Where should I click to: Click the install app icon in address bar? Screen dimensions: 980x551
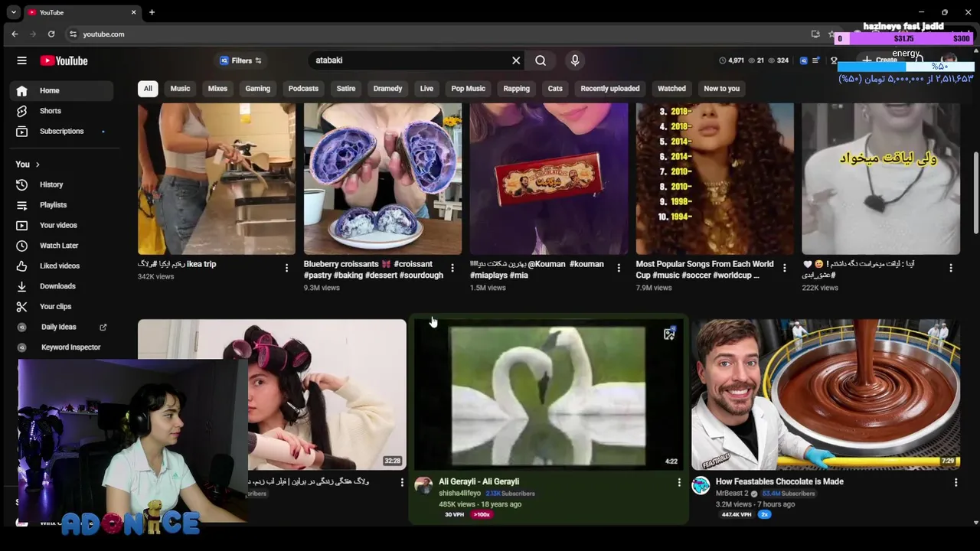[815, 34]
